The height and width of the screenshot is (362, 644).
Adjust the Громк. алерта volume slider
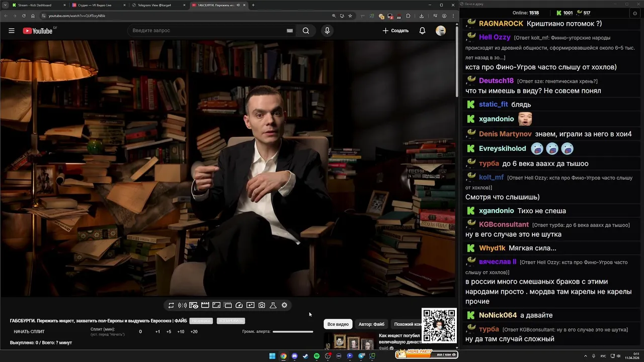pos(293,331)
